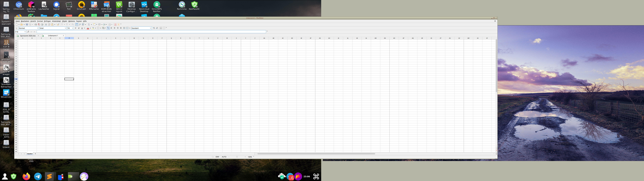Open the Datei menu
Screen dimensions: 644x181
coord(17,21)
